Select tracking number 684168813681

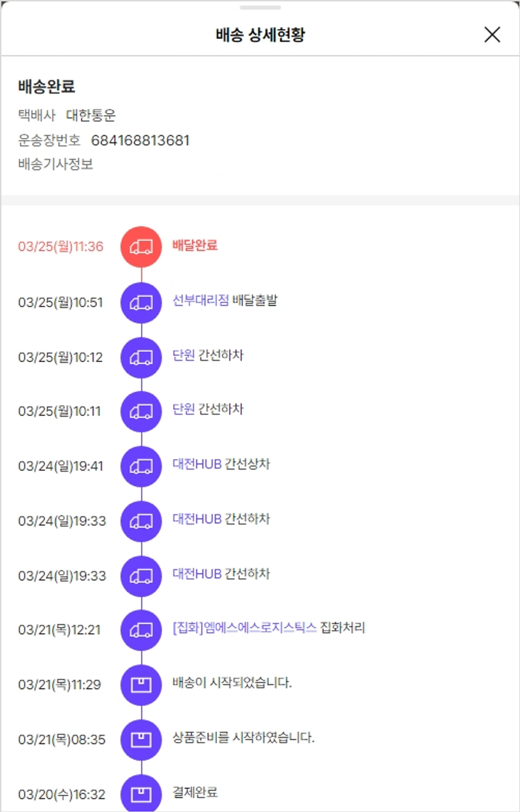click(x=140, y=141)
